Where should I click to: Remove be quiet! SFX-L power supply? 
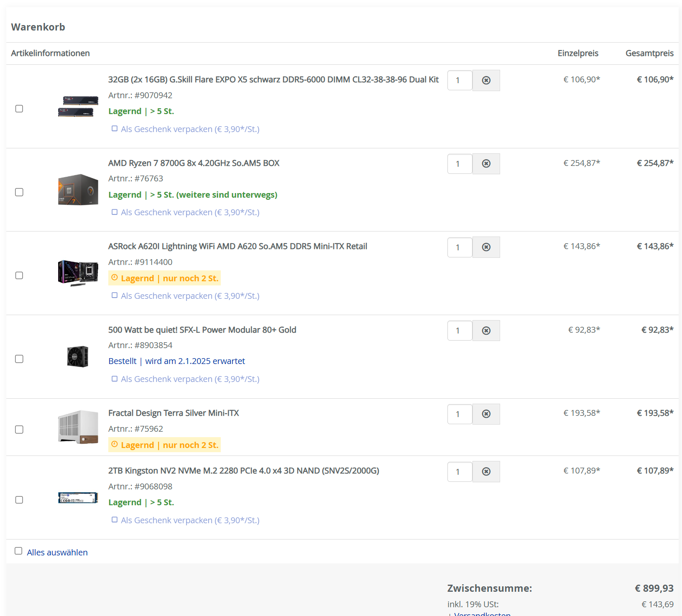486,331
